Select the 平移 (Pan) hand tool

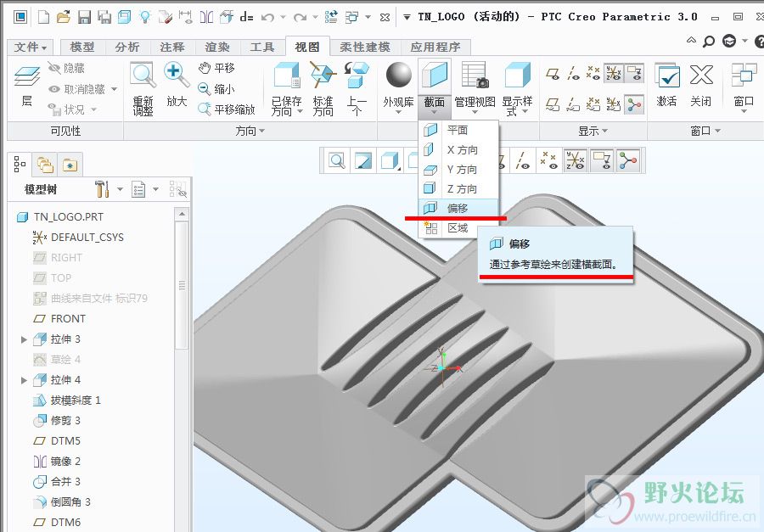point(216,68)
